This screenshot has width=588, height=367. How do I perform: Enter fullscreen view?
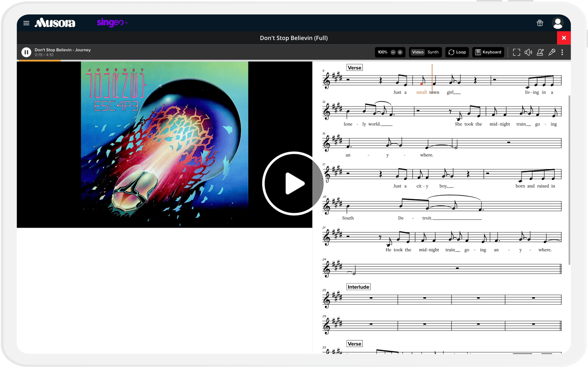(x=517, y=52)
